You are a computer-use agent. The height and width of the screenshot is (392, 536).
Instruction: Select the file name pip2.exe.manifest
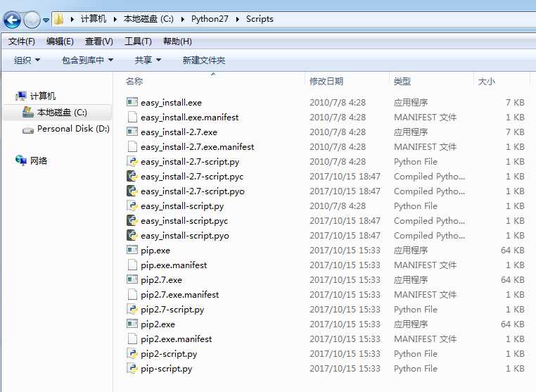click(176, 339)
